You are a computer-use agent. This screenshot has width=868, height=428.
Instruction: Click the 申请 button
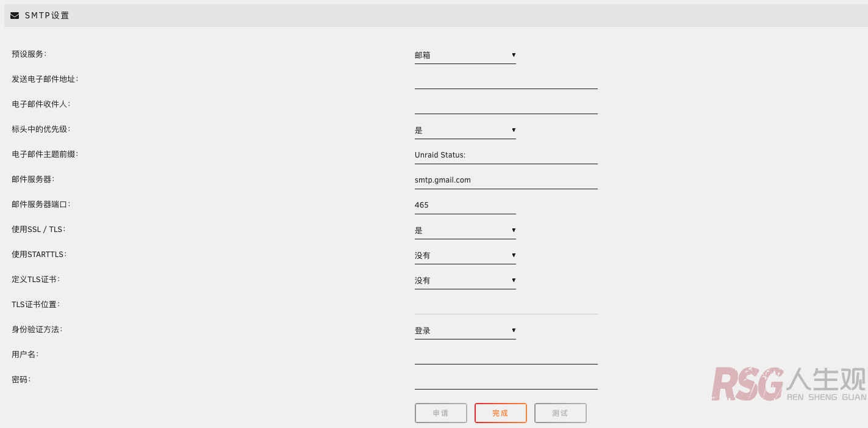click(x=441, y=413)
